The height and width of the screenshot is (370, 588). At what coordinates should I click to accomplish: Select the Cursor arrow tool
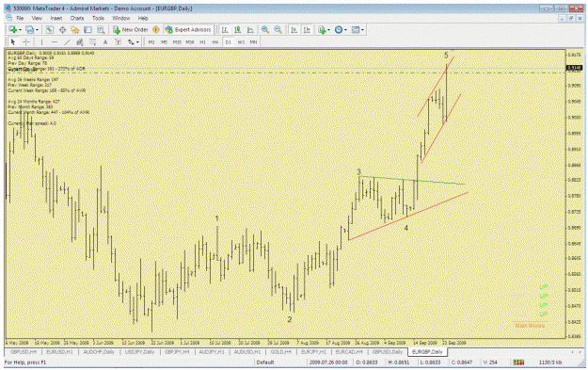[13, 41]
